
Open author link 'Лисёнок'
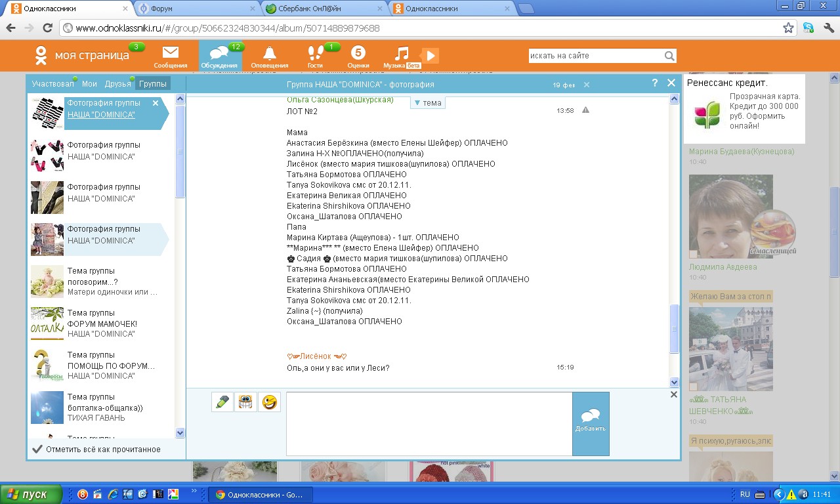pyautogui.click(x=316, y=356)
